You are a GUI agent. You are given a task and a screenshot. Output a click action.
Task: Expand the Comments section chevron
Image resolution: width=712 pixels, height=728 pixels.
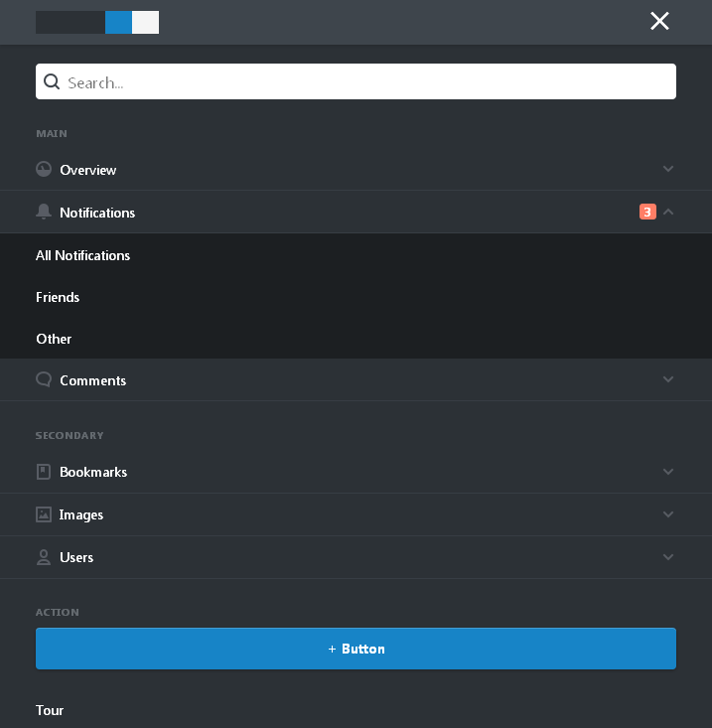[x=668, y=379]
